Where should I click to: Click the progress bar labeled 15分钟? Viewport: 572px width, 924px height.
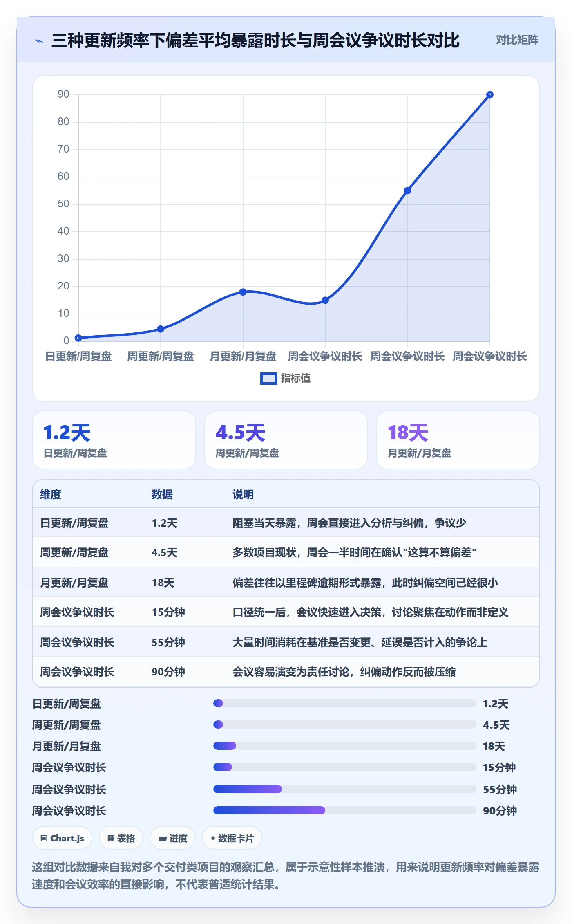click(345, 767)
